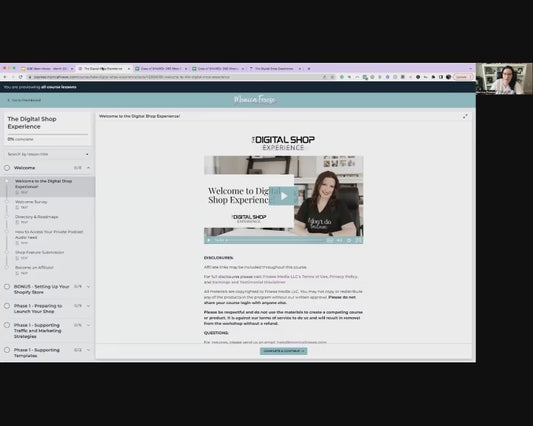The width and height of the screenshot is (533, 426).
Task: Open Privacy Policy link in disclosures
Action: click(x=343, y=277)
